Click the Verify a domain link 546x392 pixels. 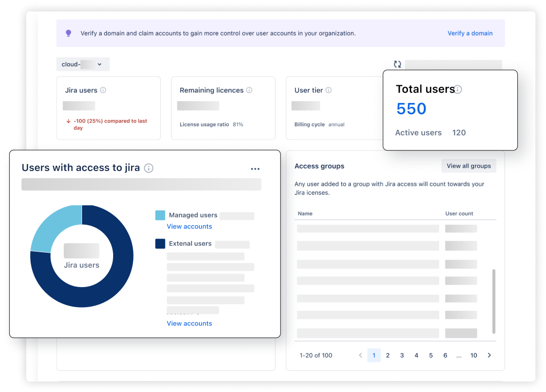pyautogui.click(x=470, y=33)
